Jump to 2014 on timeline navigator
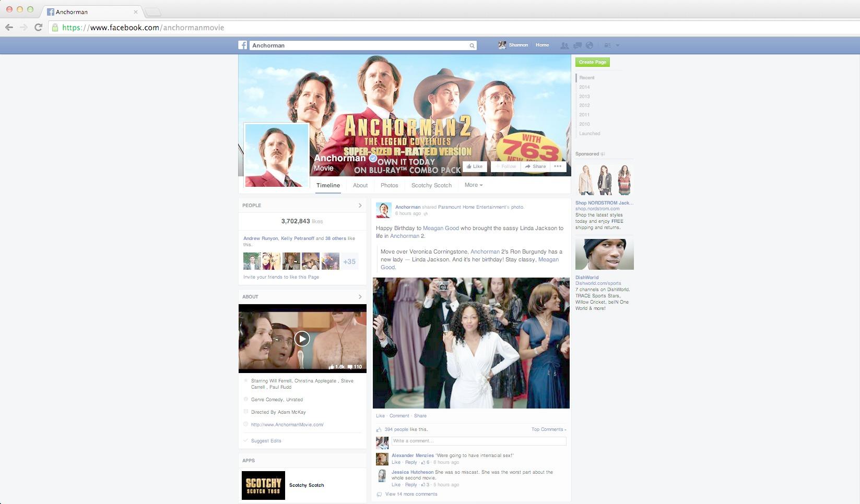Viewport: 860px width, 504px height. [584, 87]
